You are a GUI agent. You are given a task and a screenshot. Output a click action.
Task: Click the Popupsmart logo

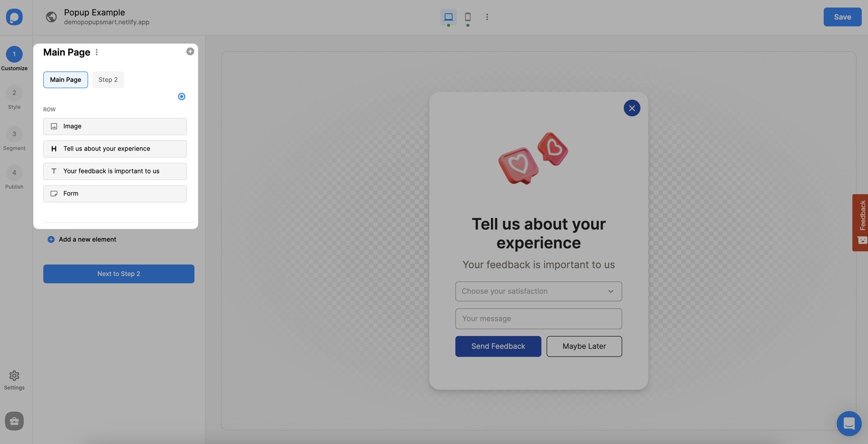[x=14, y=17]
